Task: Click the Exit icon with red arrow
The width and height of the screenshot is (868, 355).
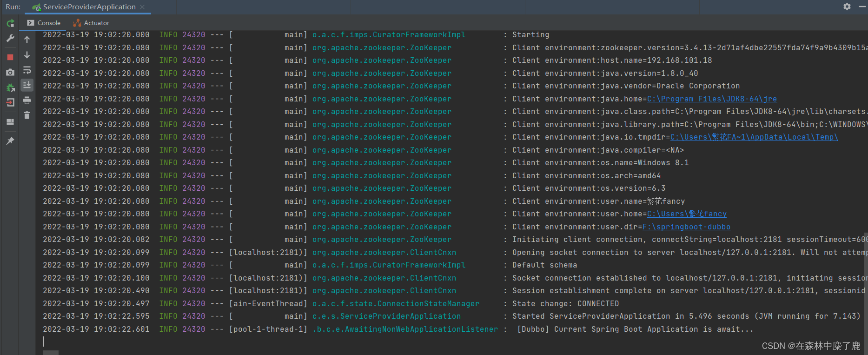Action: click(10, 102)
